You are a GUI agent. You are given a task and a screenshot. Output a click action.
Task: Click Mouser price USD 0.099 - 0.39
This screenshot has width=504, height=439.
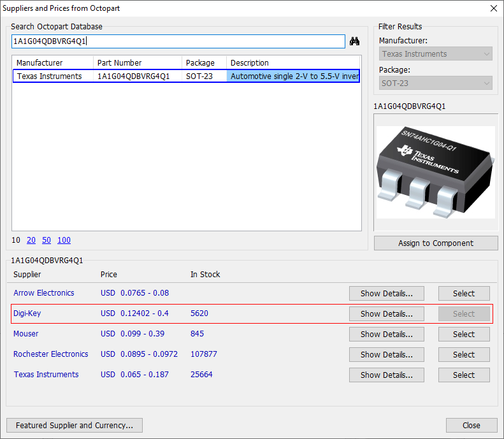pos(133,334)
